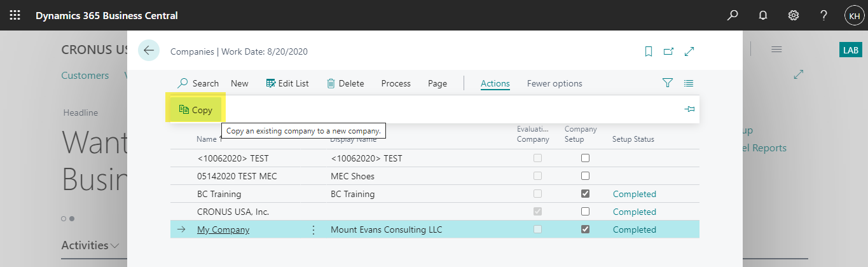Open Companies page in new window
Image resolution: width=868 pixels, height=267 pixels.
point(668,51)
